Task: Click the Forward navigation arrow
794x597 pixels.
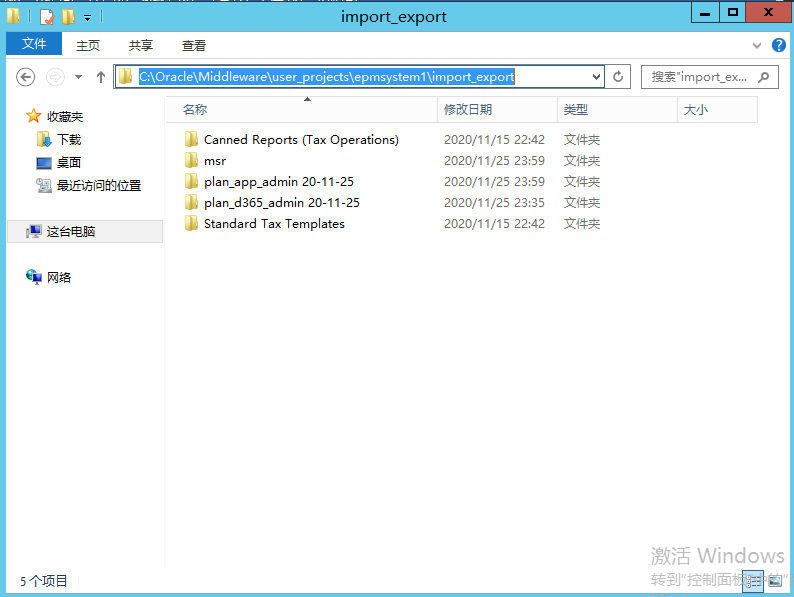Action: click(55, 77)
